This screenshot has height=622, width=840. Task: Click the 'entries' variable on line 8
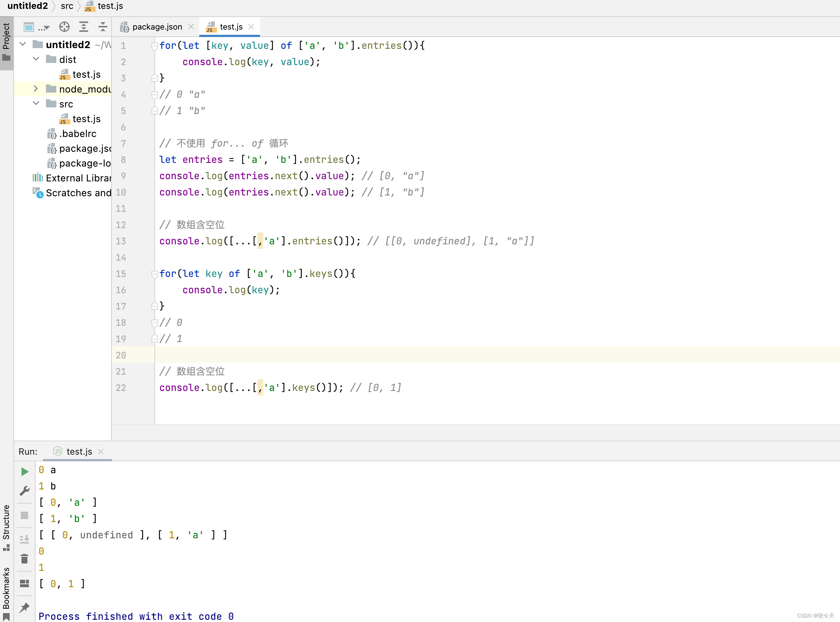click(203, 160)
